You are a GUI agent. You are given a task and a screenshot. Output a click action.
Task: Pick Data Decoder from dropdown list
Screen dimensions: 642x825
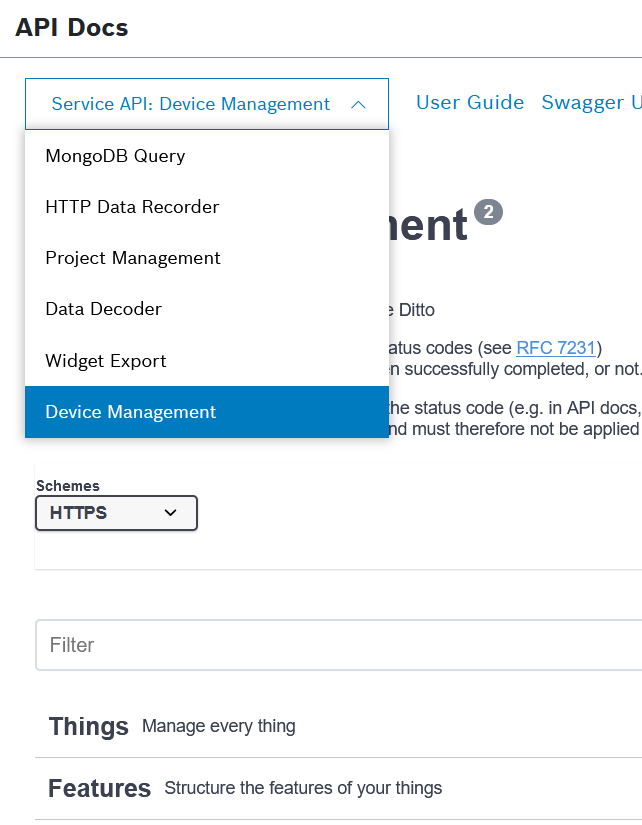pos(103,309)
